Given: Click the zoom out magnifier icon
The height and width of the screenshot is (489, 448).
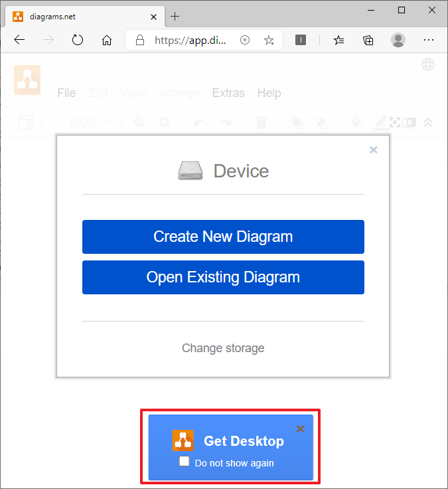Looking at the screenshot, I should click(165, 123).
